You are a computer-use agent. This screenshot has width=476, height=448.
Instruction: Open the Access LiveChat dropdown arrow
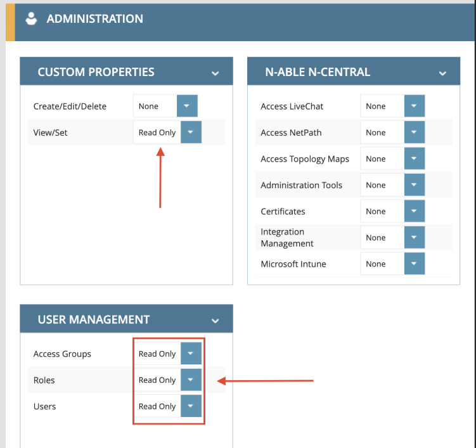(414, 106)
